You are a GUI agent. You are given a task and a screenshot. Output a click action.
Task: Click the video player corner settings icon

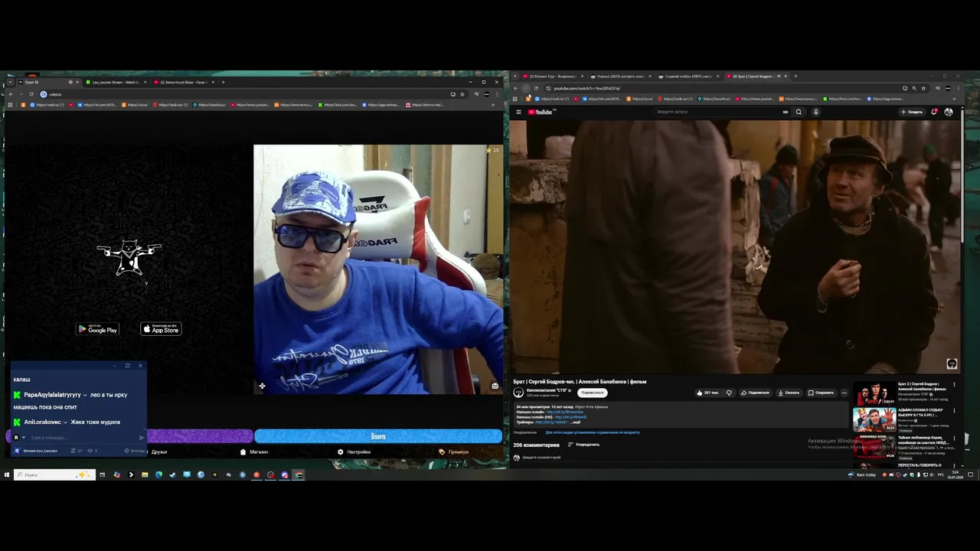pos(952,364)
